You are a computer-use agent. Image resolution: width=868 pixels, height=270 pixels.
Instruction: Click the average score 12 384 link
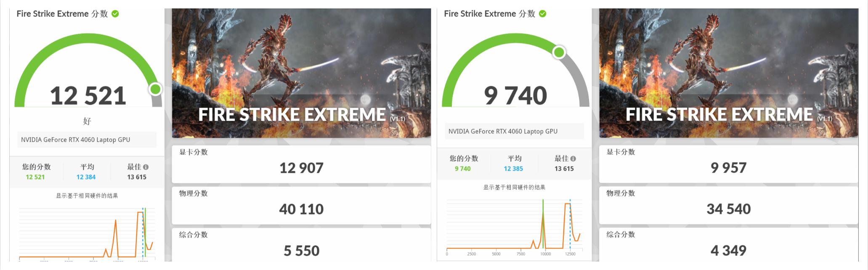click(x=86, y=177)
